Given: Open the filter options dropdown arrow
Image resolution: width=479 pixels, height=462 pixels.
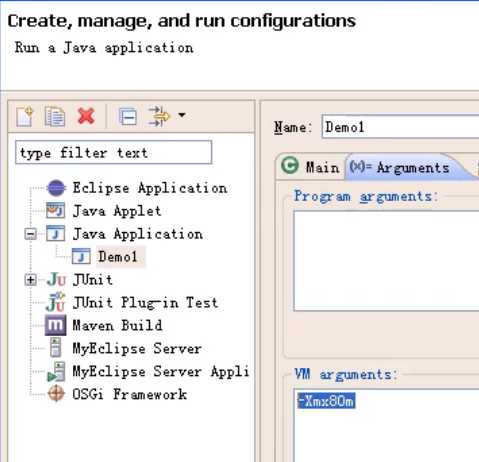Looking at the screenshot, I should (182, 115).
